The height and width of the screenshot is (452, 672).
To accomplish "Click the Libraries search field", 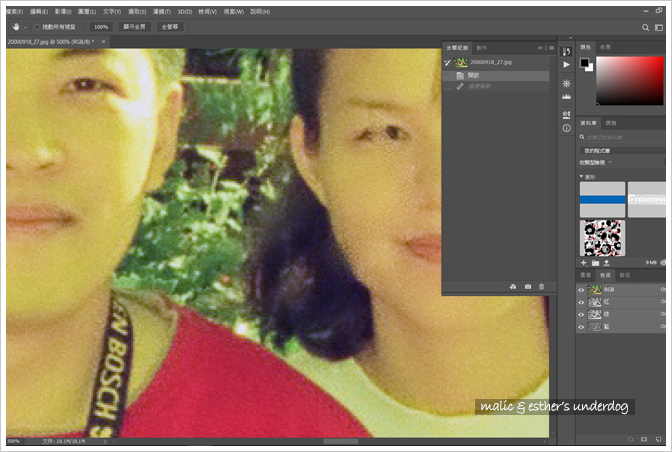I will click(x=624, y=138).
